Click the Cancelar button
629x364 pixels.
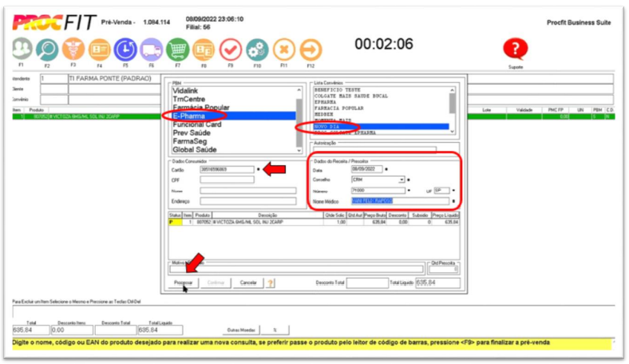[248, 283]
